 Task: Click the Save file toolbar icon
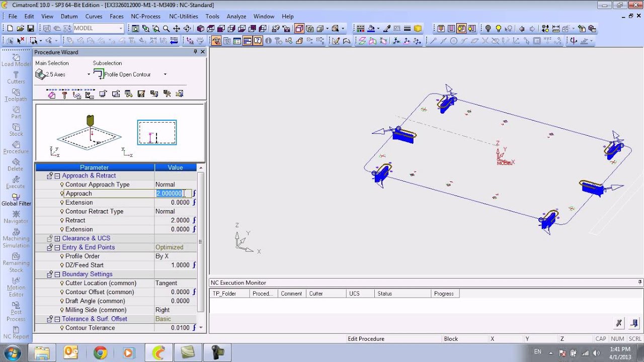point(31,29)
